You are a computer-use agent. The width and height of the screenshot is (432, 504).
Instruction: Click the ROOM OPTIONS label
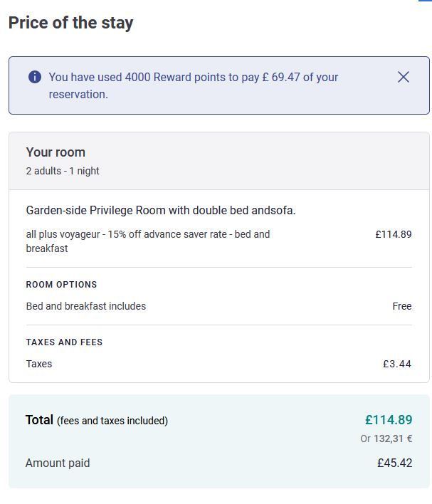[61, 285]
